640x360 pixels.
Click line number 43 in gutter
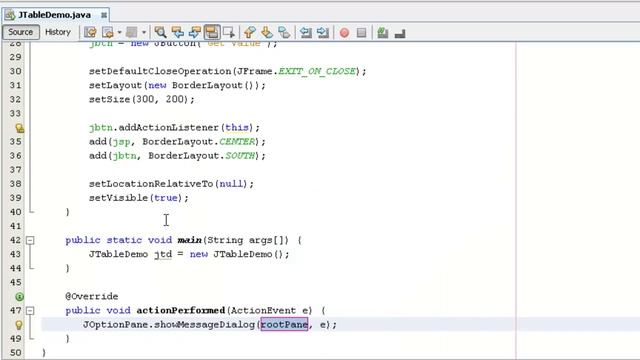pos(16,254)
